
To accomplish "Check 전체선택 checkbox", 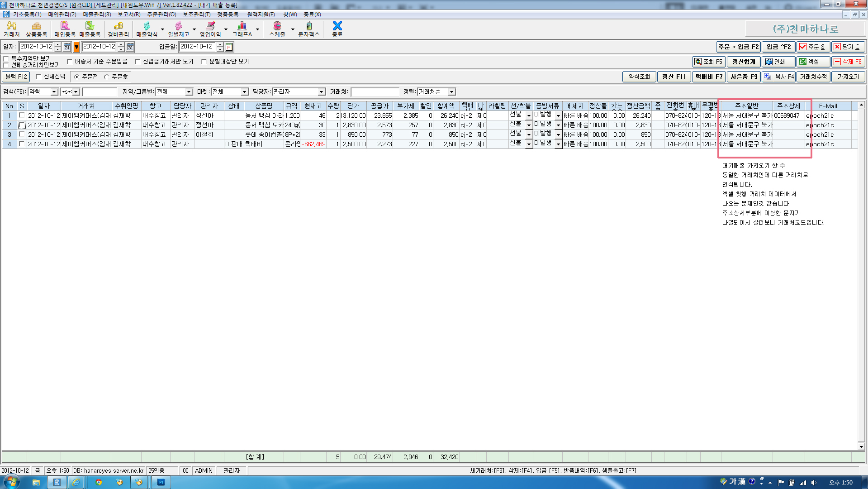I will (x=38, y=77).
